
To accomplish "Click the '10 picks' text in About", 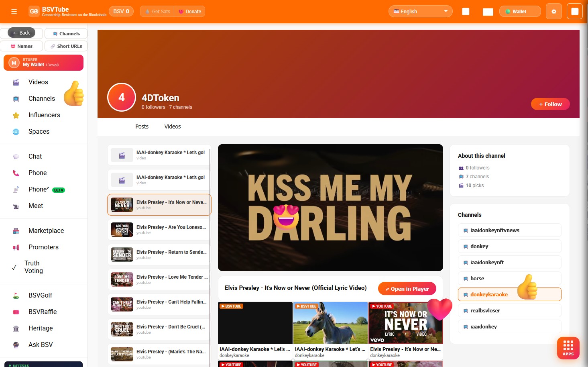I will (x=474, y=186).
